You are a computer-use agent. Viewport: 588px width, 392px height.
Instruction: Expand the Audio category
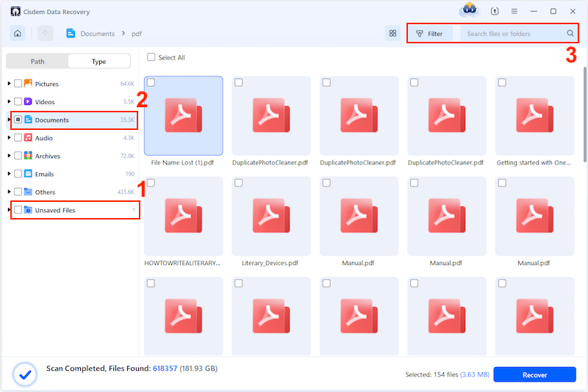click(x=9, y=138)
